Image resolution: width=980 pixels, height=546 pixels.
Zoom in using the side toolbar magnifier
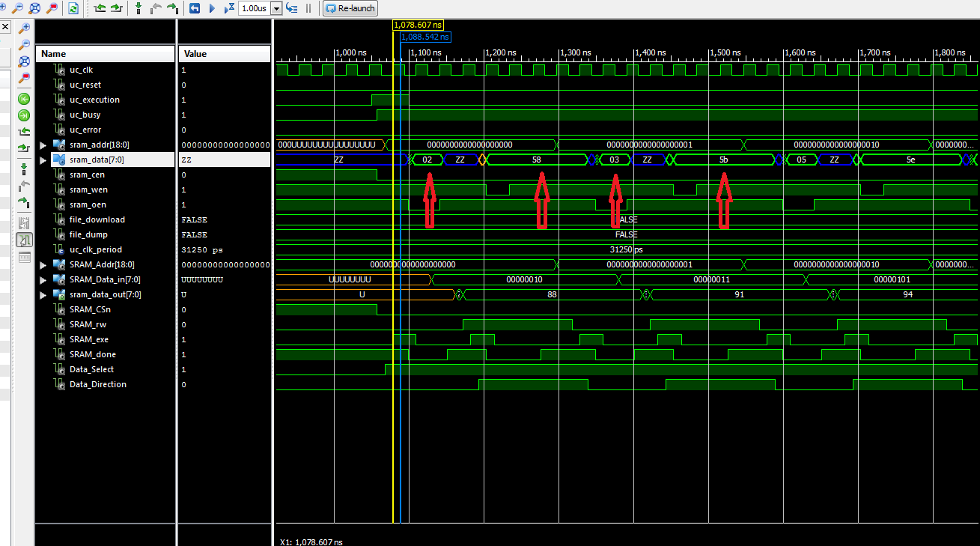coord(24,28)
